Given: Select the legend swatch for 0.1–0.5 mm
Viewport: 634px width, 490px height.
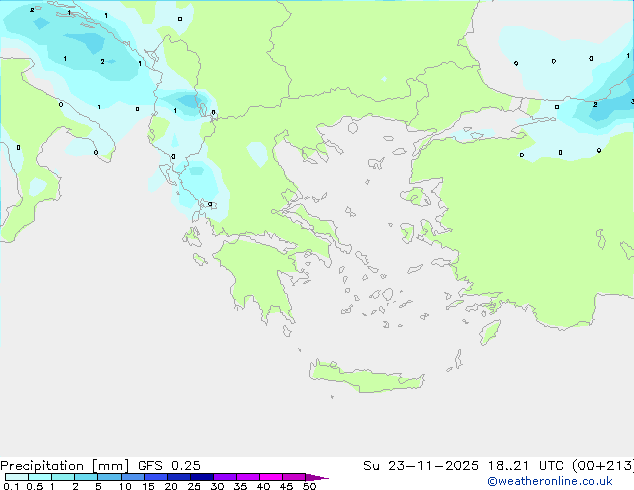Looking at the screenshot, I should [x=17, y=477].
